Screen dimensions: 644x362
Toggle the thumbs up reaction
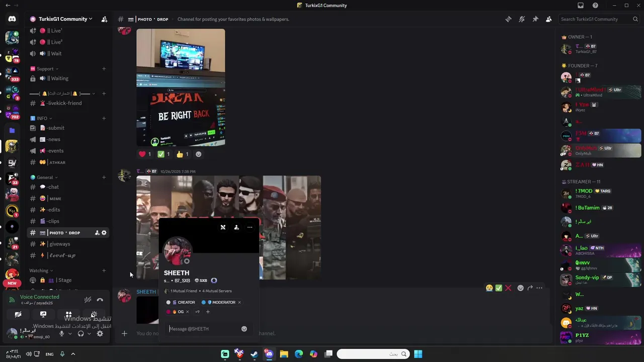[182, 154]
